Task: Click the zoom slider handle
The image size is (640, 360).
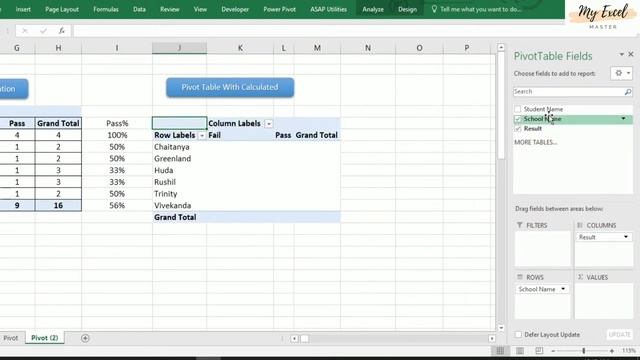Action: pos(584,351)
